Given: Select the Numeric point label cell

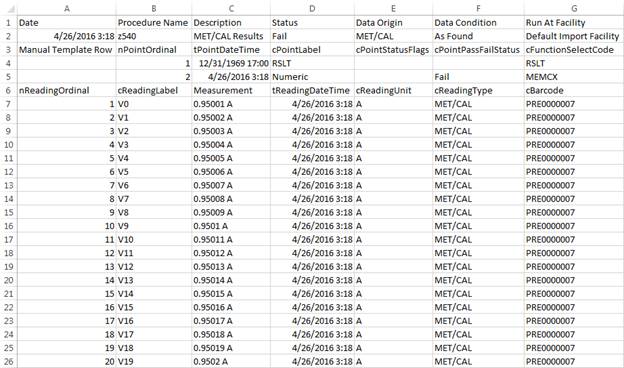Looking at the screenshot, I should [312, 77].
